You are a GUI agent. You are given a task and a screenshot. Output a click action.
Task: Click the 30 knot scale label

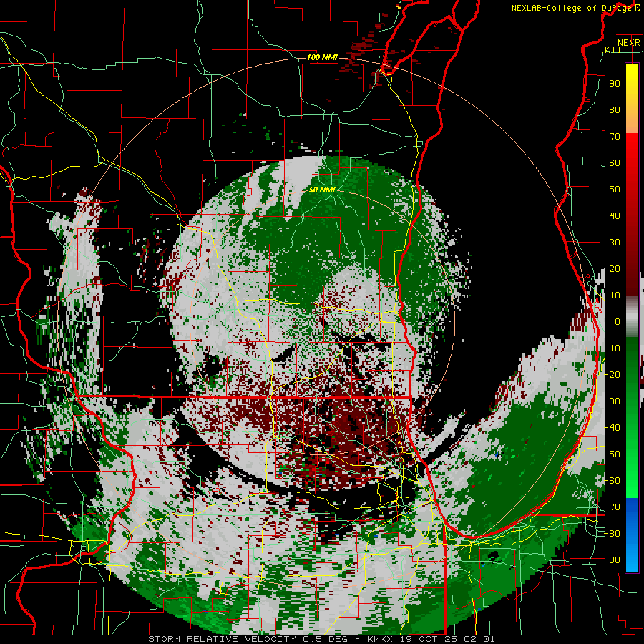click(x=615, y=243)
